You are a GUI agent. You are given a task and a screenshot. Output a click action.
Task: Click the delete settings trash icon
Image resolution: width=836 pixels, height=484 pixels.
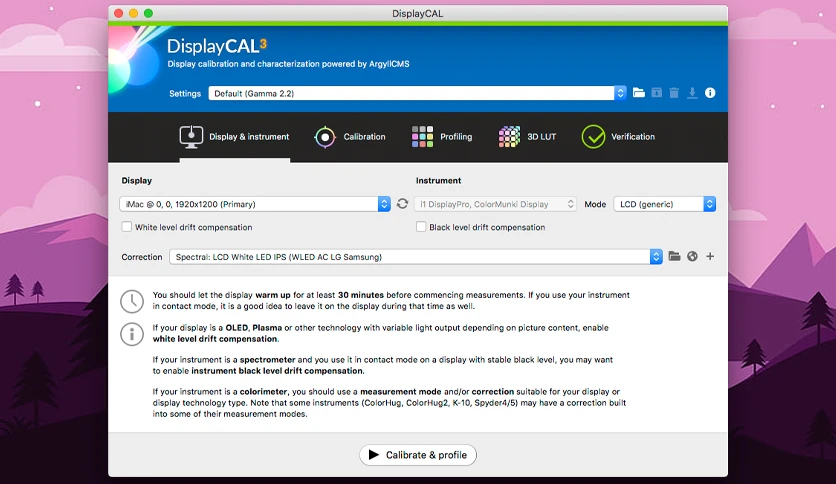point(674,93)
